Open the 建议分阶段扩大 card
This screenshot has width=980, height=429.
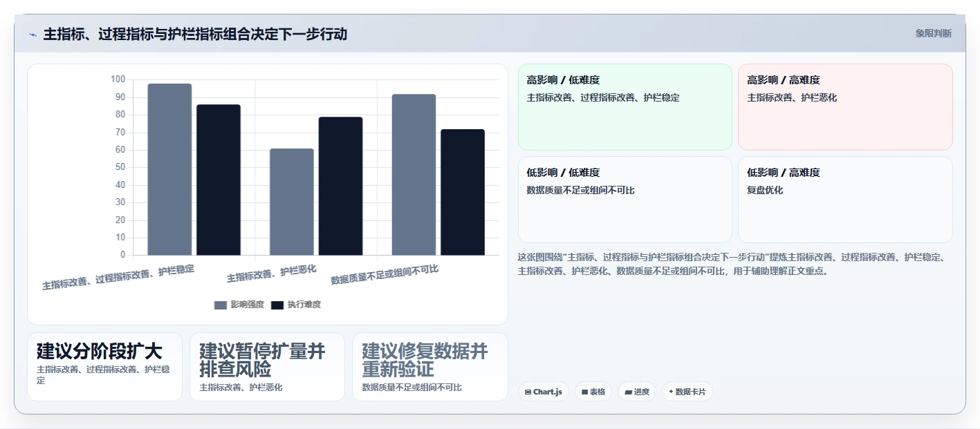[x=104, y=367]
